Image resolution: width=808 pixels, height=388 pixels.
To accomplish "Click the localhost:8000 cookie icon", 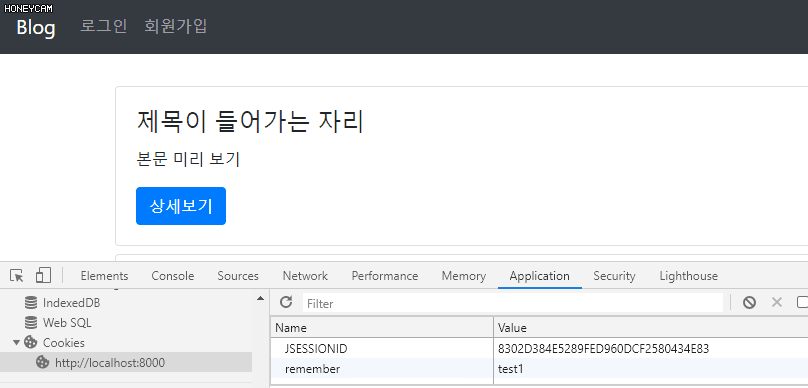I will [x=42, y=363].
